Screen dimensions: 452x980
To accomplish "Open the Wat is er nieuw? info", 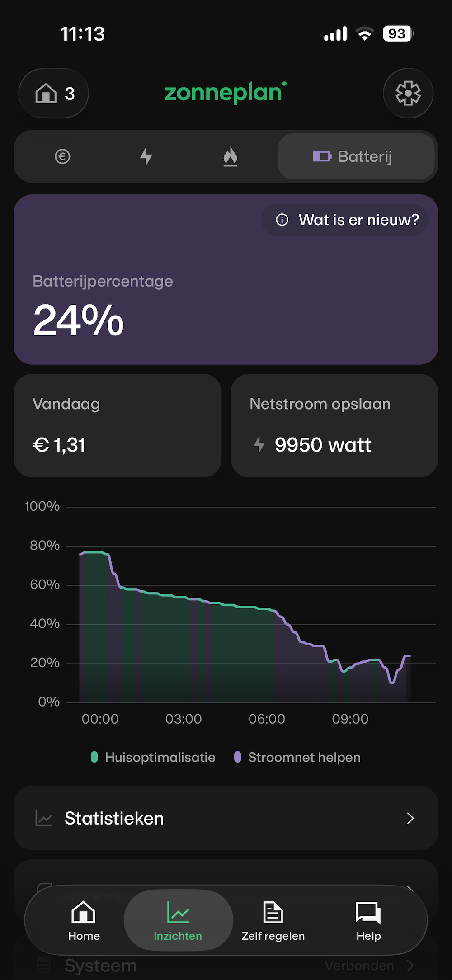I will click(x=345, y=220).
